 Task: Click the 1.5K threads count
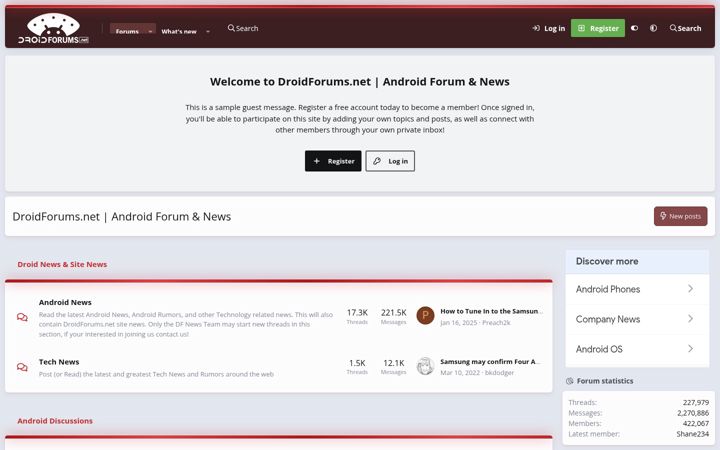[357, 363]
